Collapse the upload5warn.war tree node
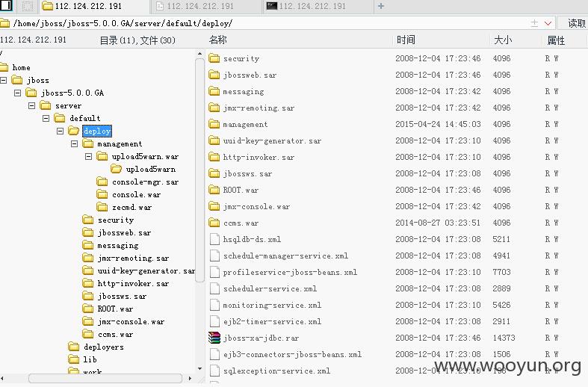 pyautogui.click(x=88, y=156)
